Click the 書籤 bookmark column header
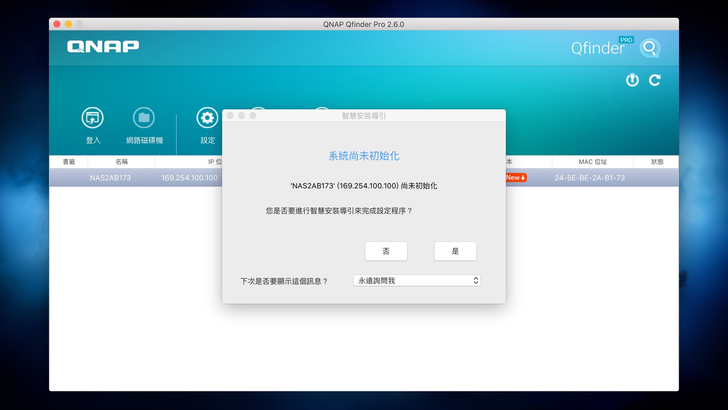The width and height of the screenshot is (728, 410). [69, 161]
